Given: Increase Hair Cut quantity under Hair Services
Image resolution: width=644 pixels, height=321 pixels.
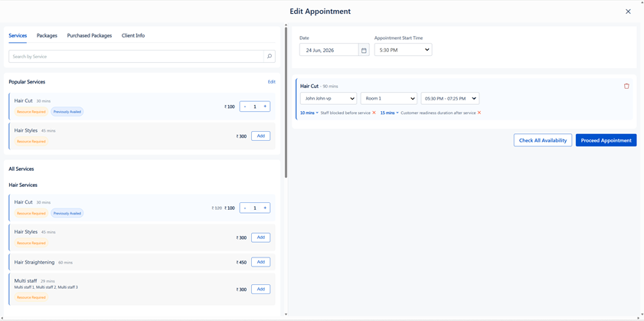Looking at the screenshot, I should click(265, 208).
